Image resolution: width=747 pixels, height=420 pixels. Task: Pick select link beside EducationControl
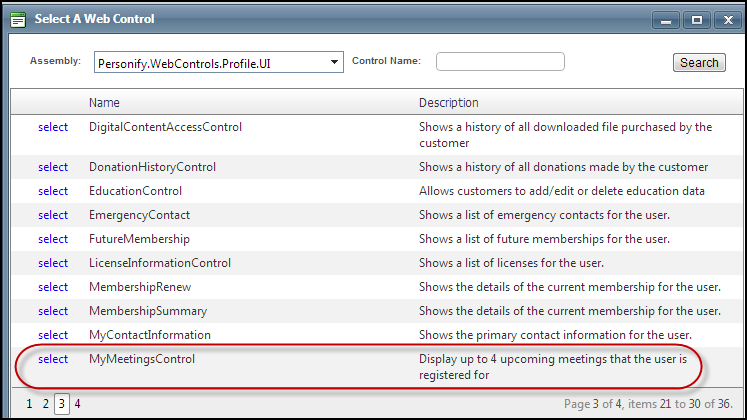click(53, 191)
